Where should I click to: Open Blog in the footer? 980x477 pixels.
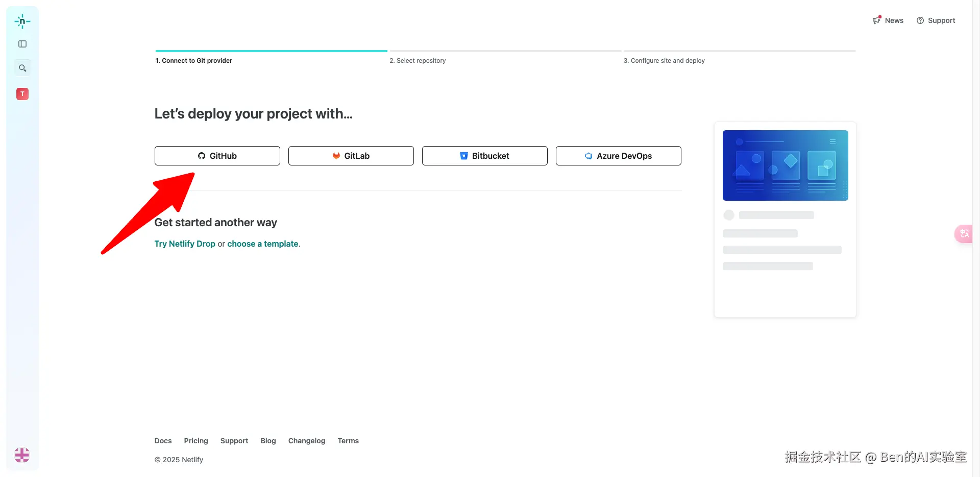268,441
